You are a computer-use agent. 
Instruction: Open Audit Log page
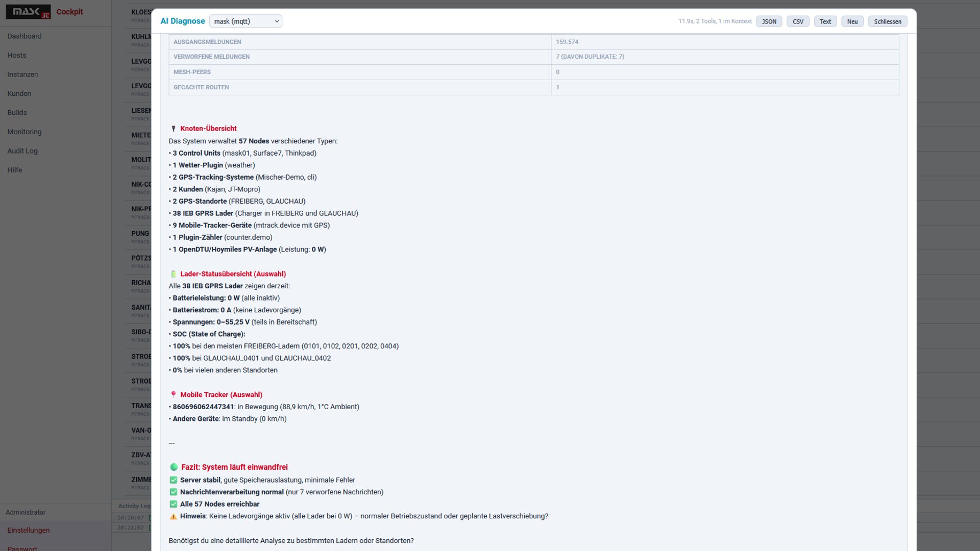tap(22, 151)
